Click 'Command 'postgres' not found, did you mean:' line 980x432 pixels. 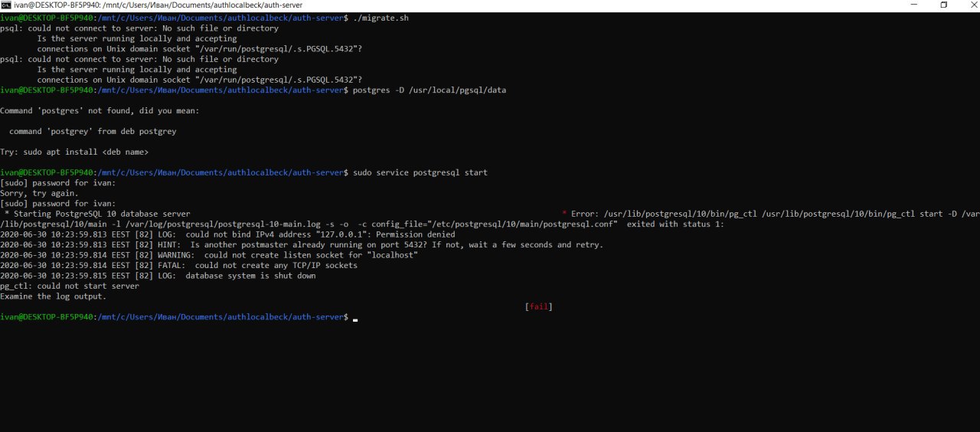click(100, 111)
